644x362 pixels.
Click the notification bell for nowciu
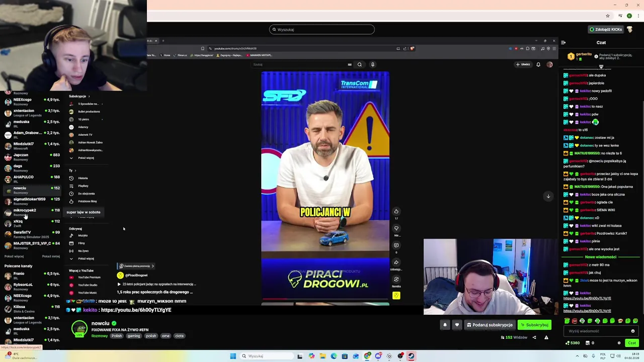445,325
